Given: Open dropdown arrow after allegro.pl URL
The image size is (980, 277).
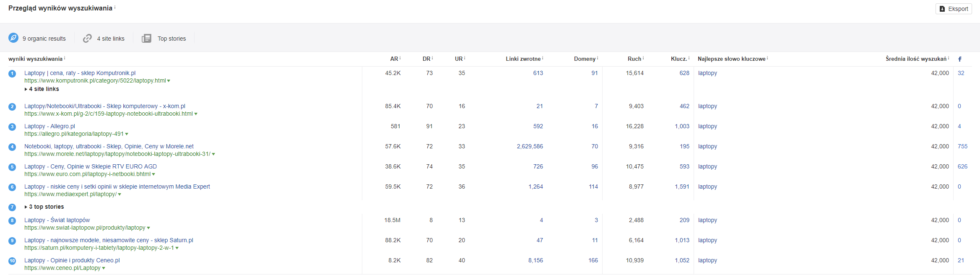Looking at the screenshot, I should 127,134.
